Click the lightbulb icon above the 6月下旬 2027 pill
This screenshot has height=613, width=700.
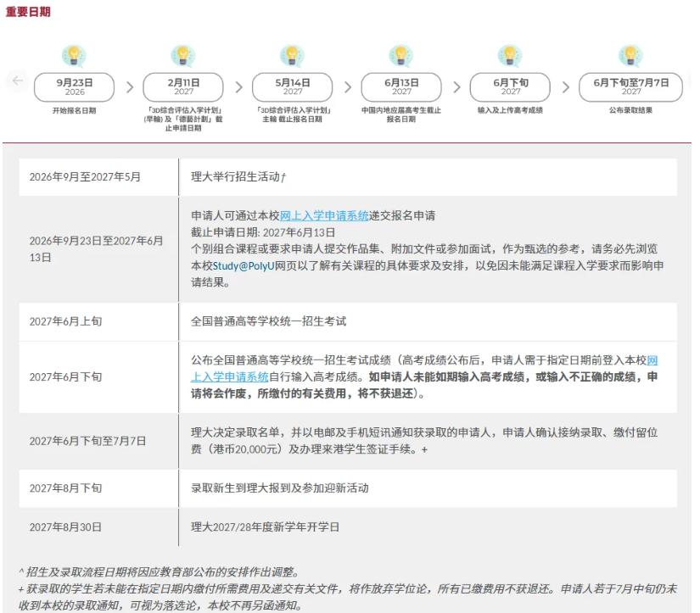[x=510, y=56]
